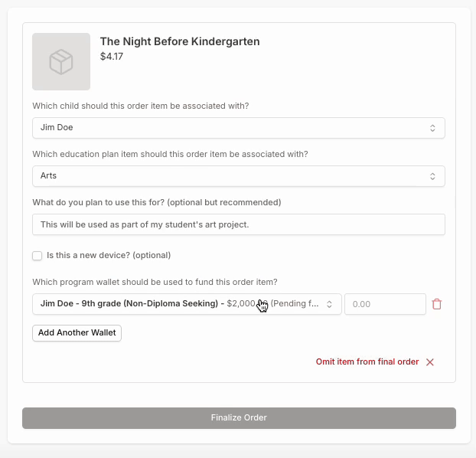Click 'Omit item from final order' link
Viewport: 476px width, 458px height.
[x=367, y=362]
